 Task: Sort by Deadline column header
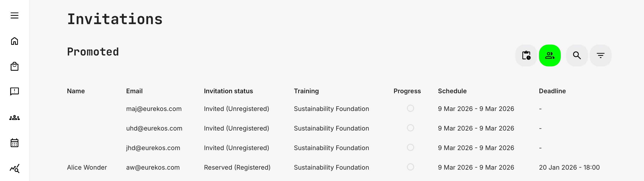pyautogui.click(x=552, y=91)
